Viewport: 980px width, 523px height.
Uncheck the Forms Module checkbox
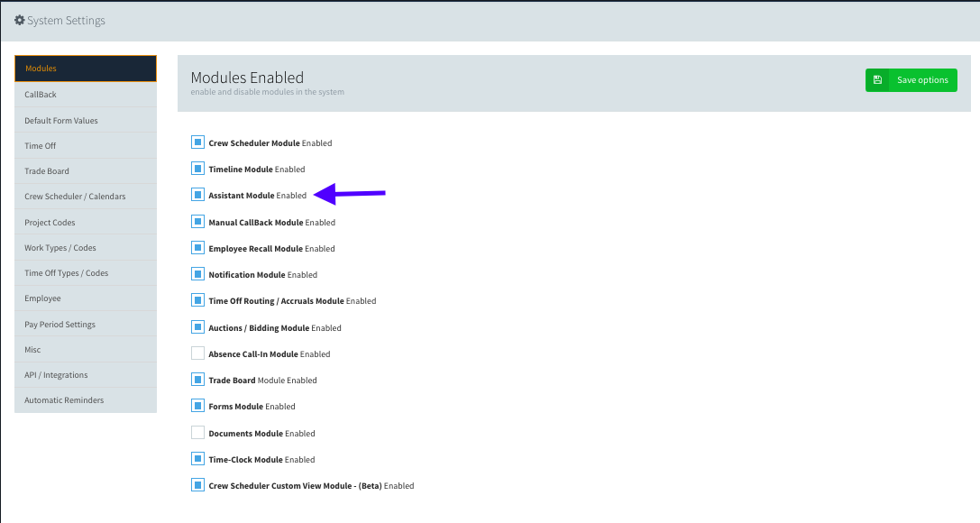(197, 406)
